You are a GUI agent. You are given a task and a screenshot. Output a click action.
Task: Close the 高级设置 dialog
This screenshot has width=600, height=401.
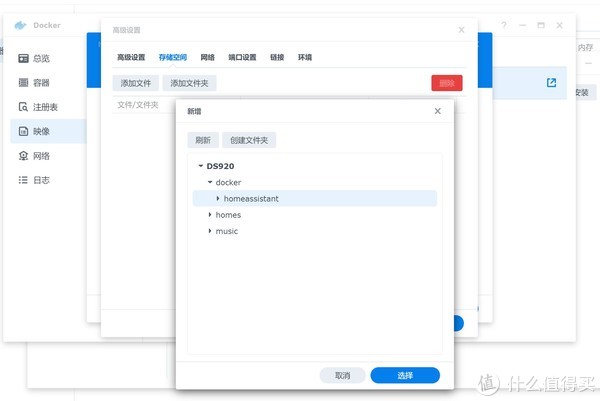coord(461,30)
